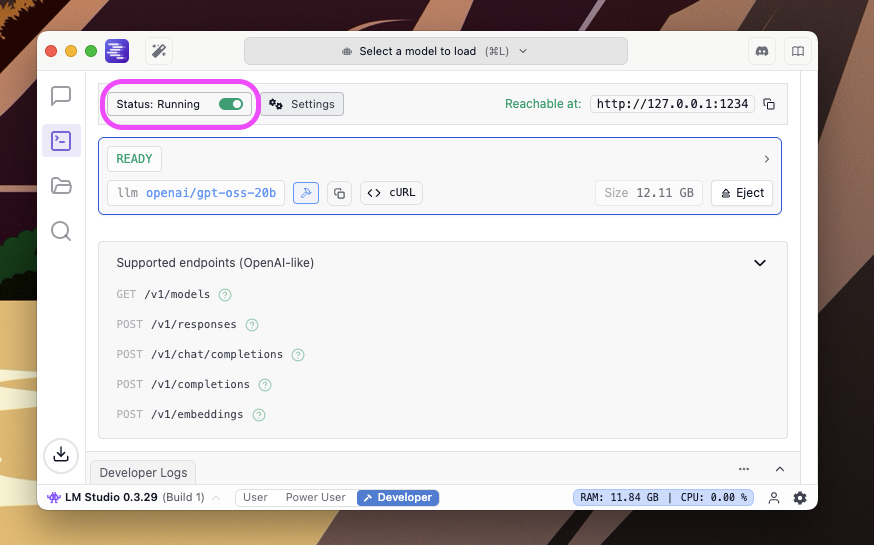Copy the server address URL
Screen dimensions: 874x545
tap(769, 104)
